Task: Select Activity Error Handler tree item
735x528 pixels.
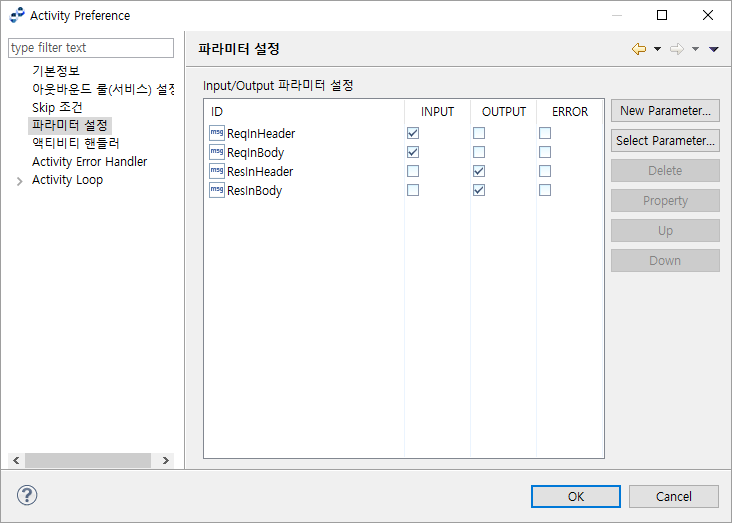Action: [x=90, y=162]
